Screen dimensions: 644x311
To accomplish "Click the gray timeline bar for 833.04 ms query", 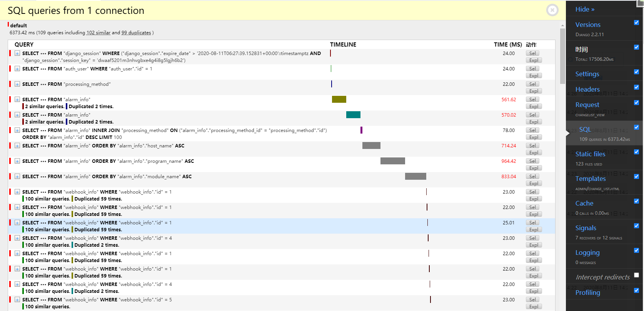I will click(x=415, y=176).
